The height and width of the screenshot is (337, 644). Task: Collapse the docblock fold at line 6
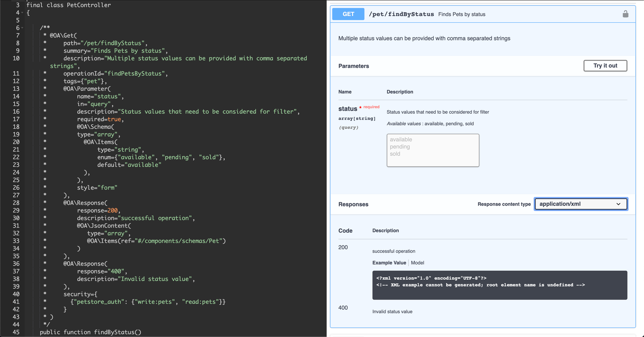22,28
